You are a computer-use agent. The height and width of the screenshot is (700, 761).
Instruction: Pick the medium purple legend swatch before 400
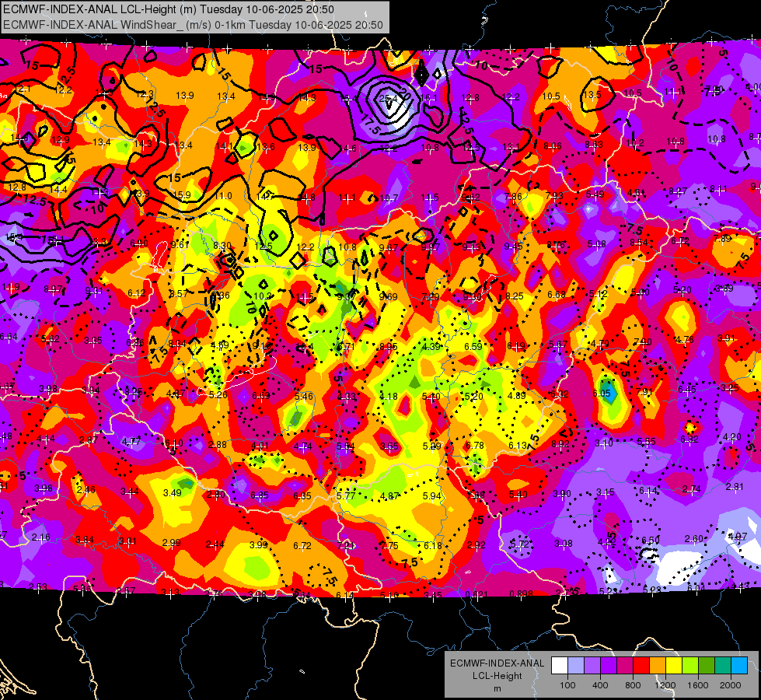tap(592, 666)
